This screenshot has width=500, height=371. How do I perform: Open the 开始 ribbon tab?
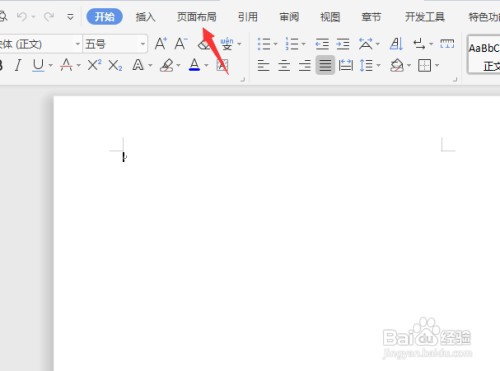pyautogui.click(x=104, y=17)
